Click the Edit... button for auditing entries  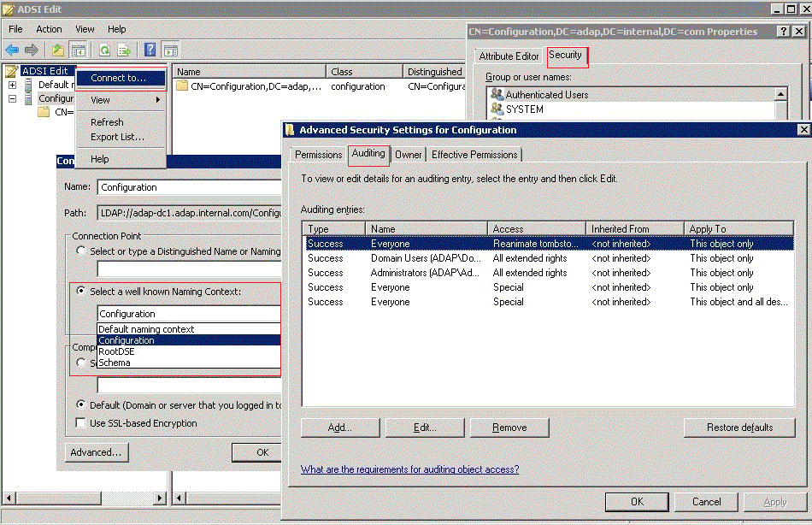coord(425,428)
